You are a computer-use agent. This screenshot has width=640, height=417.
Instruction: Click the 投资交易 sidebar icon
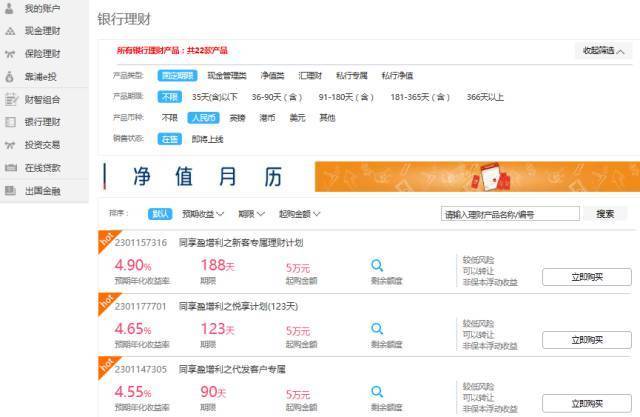[x=10, y=145]
